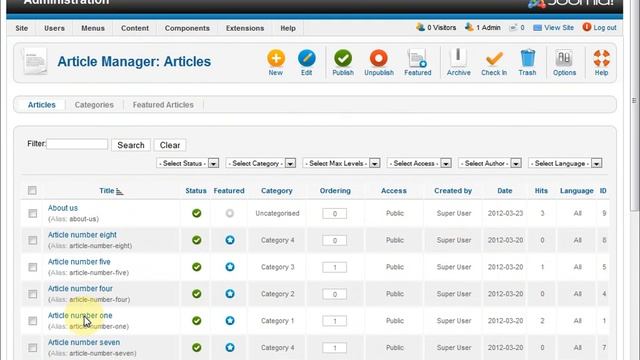Image resolution: width=640 pixels, height=360 pixels.
Task: Click the Archive toolbar icon
Action: (458, 58)
